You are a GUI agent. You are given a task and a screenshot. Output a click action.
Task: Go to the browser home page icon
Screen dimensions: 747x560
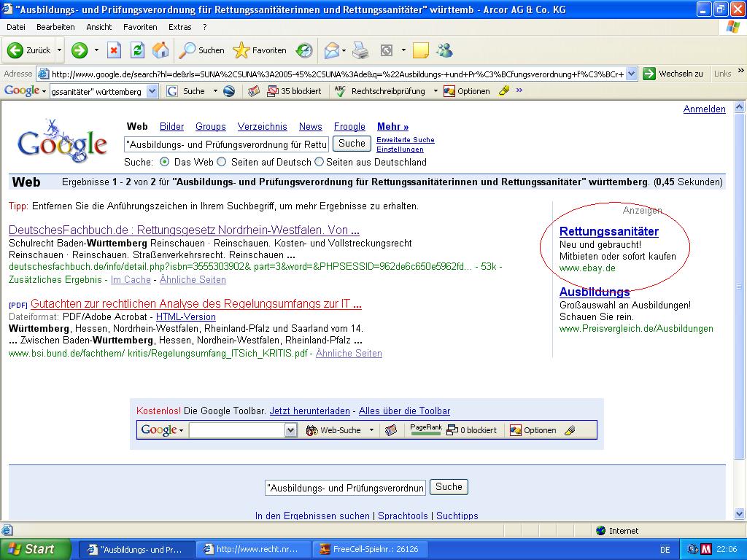tap(160, 50)
